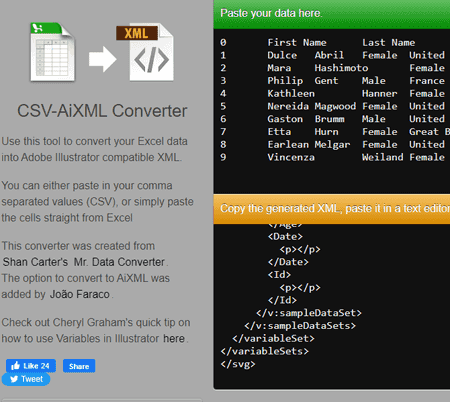Image resolution: width=450 pixels, height=402 pixels.
Task: Click the Facebook Share button
Action: point(79,366)
